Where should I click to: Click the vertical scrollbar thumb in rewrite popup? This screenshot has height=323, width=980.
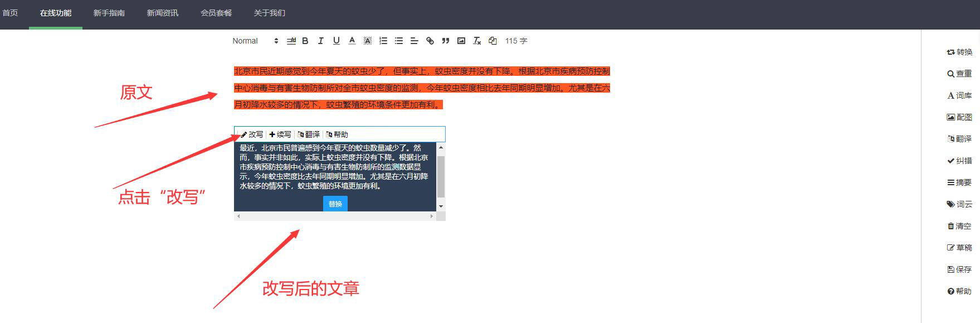pos(441,176)
